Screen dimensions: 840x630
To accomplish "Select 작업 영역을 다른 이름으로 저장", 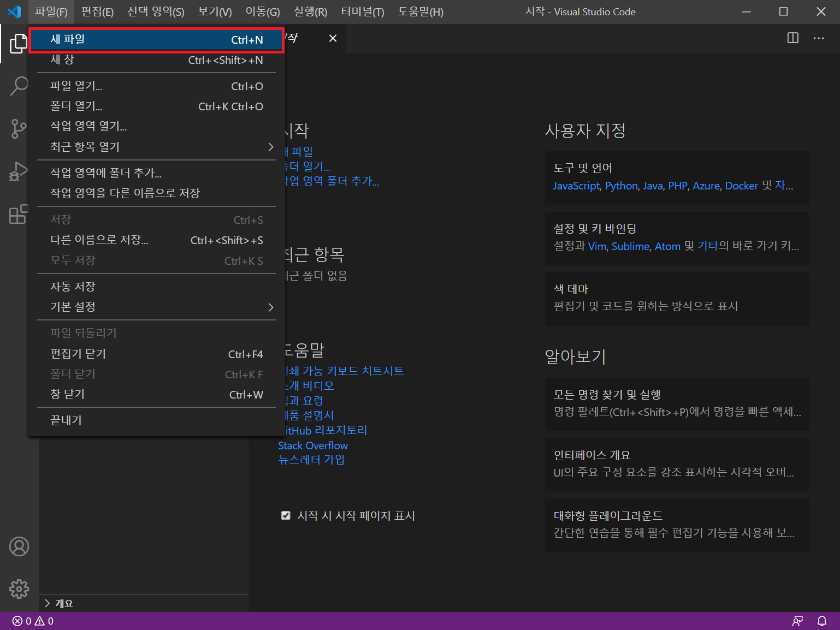I will tap(156, 193).
